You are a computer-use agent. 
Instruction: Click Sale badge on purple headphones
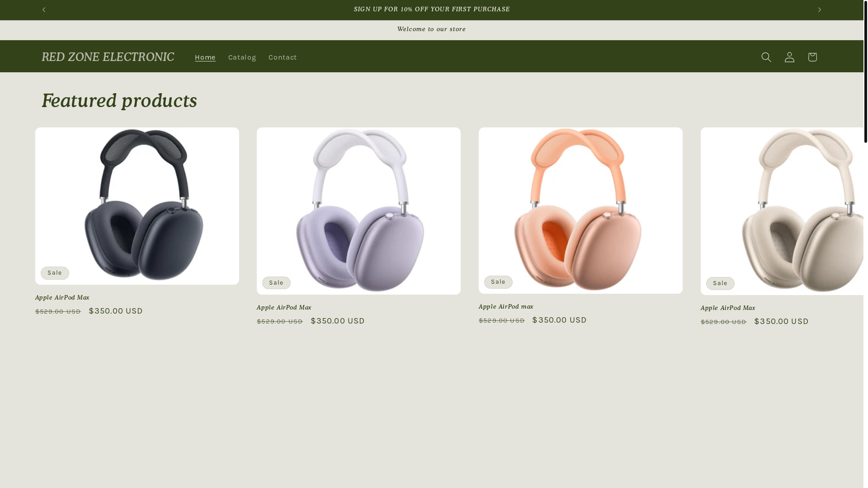(x=276, y=283)
